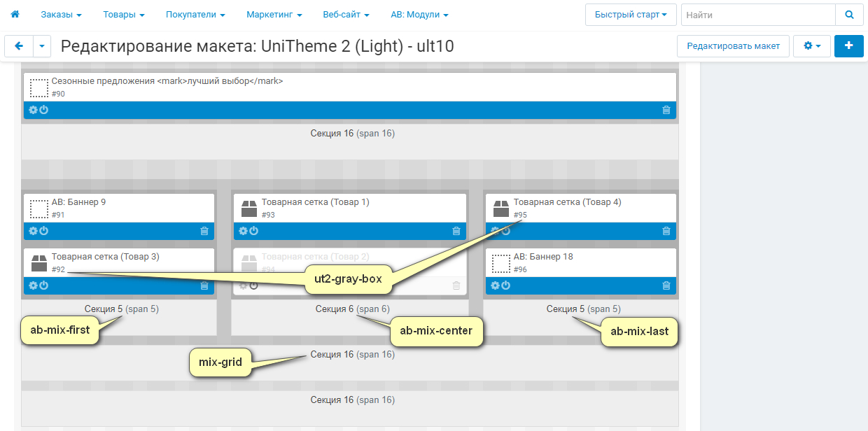Toggle power of АВ: Баннер 18 block
Screen dimensions: 868x431
point(505,285)
